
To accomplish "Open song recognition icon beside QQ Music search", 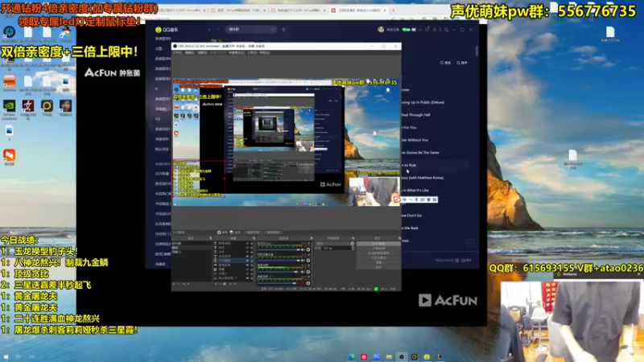I will tap(283, 30).
